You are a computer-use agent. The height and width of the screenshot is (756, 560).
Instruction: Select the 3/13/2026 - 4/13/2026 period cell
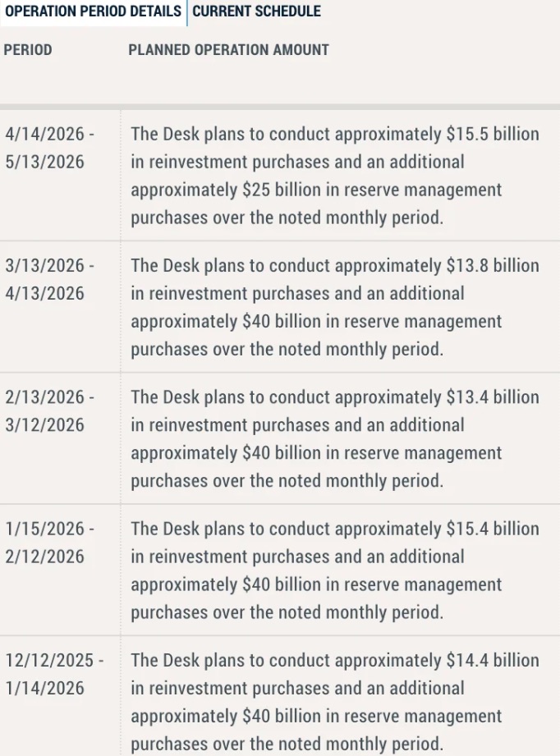click(x=49, y=279)
